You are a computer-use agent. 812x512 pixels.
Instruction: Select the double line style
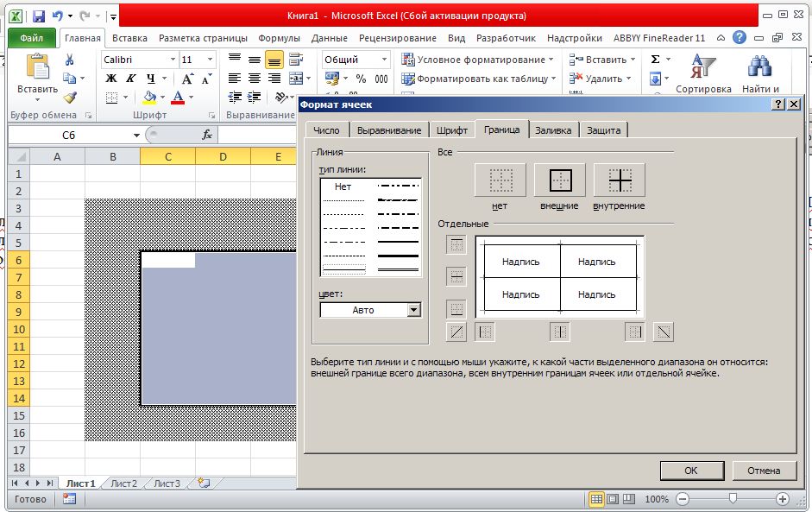click(x=398, y=269)
